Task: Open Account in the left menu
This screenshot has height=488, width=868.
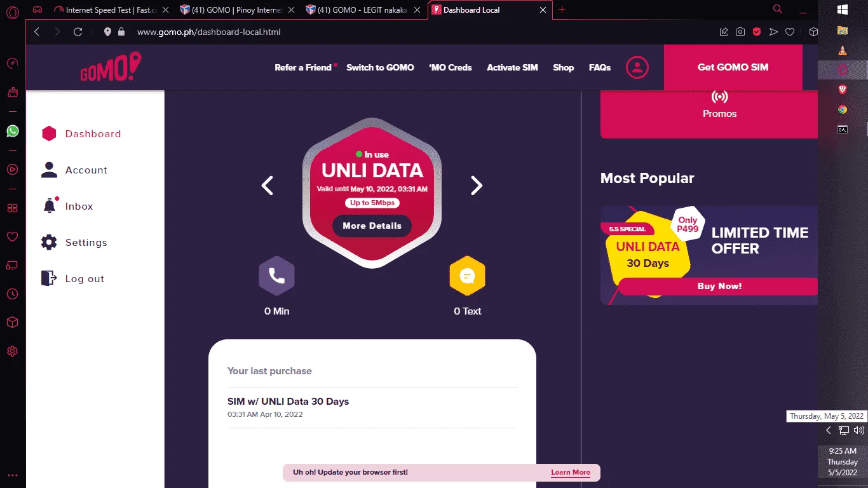Action: coord(74,170)
